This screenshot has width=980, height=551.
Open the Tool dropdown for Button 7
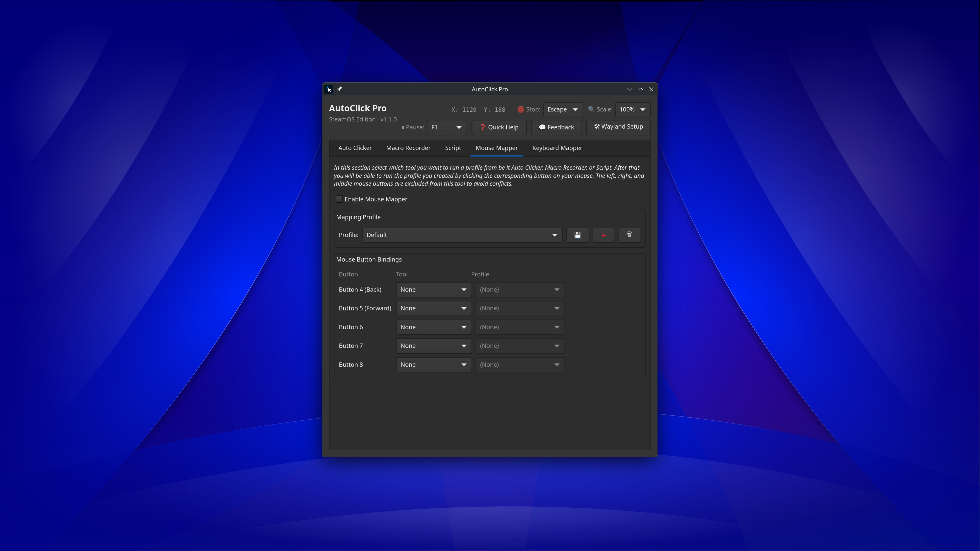434,346
